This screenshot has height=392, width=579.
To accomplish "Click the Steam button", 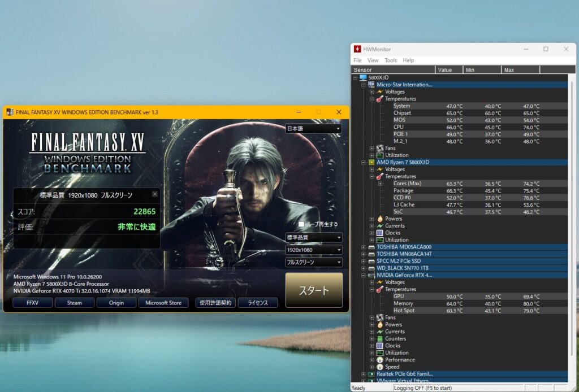I will click(74, 303).
